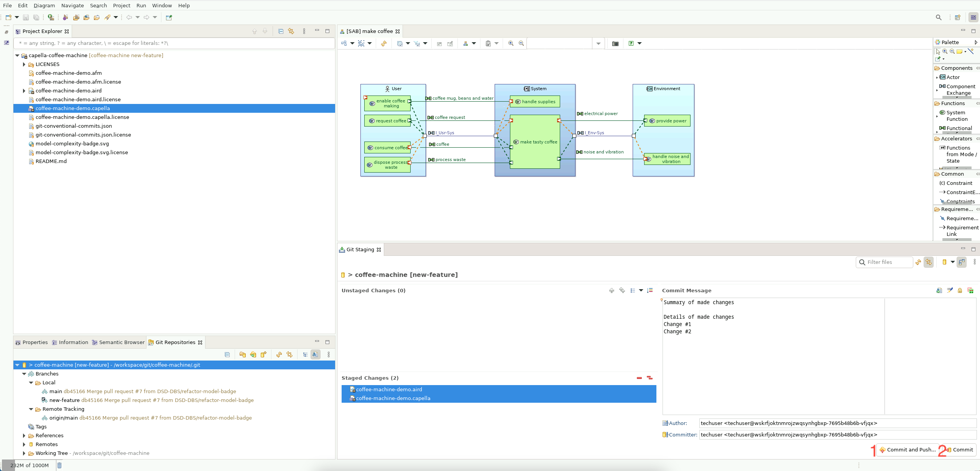Stage all unstaged changes with plus icon
980x471 pixels.
click(622, 291)
